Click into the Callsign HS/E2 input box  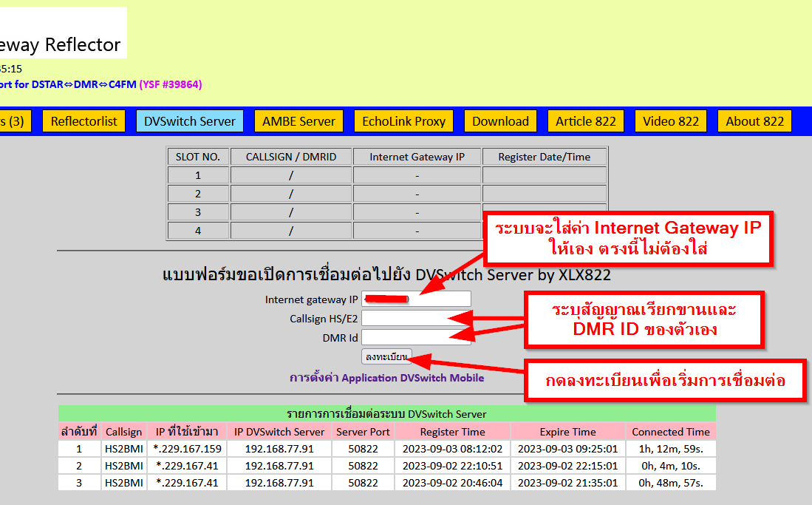(x=415, y=318)
